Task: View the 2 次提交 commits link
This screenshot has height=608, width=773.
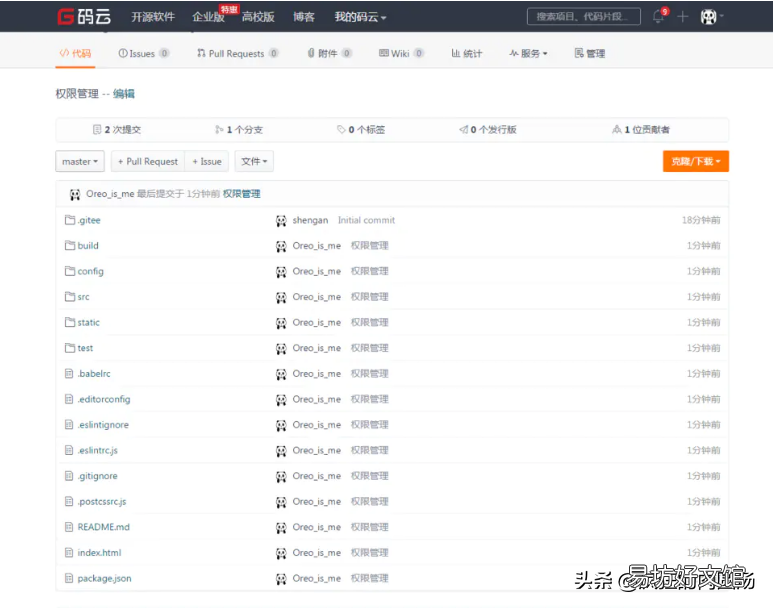Action: tap(117, 130)
